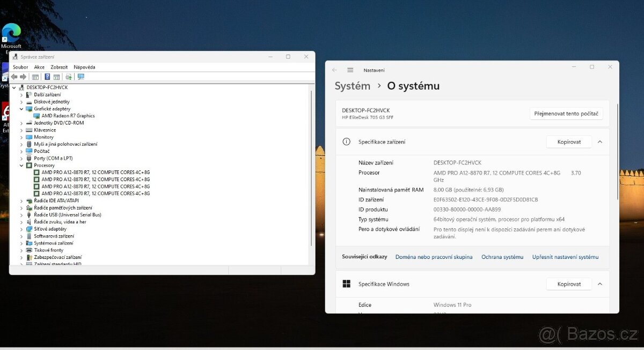Click the Settings window back arrow
The width and height of the screenshot is (644, 350).
tap(334, 70)
